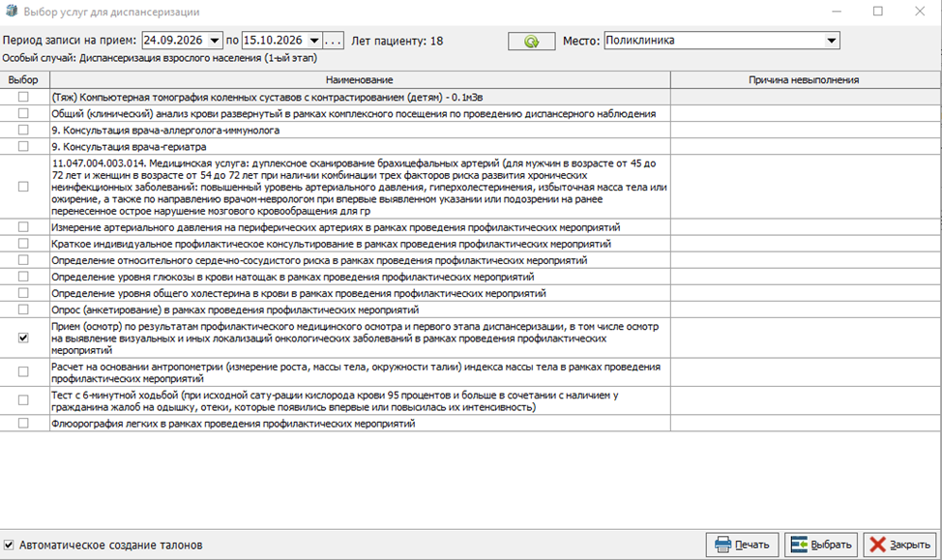Minimize the Выбор услуг для диспансеризации window
942x560 pixels.
[837, 12]
